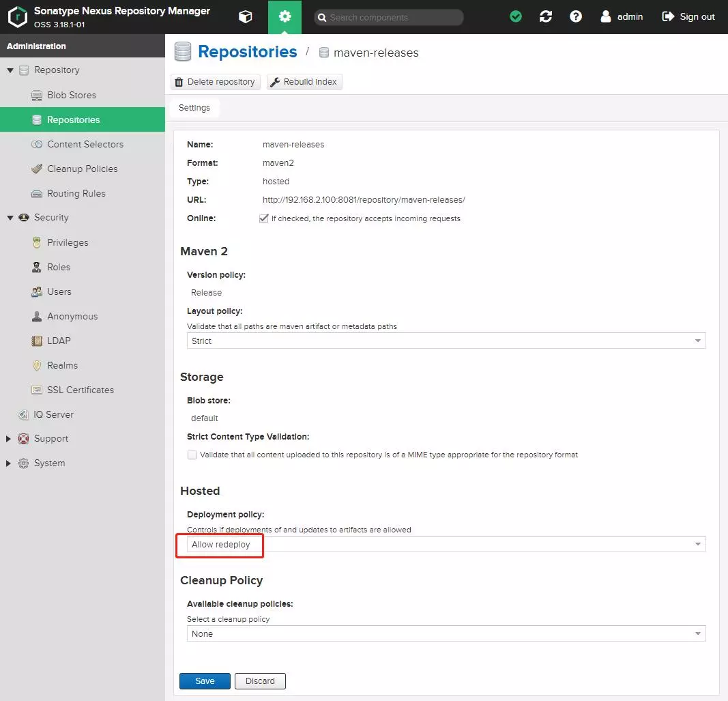728x701 pixels.
Task: Enable Strict Content Type Validation
Action: (x=192, y=454)
